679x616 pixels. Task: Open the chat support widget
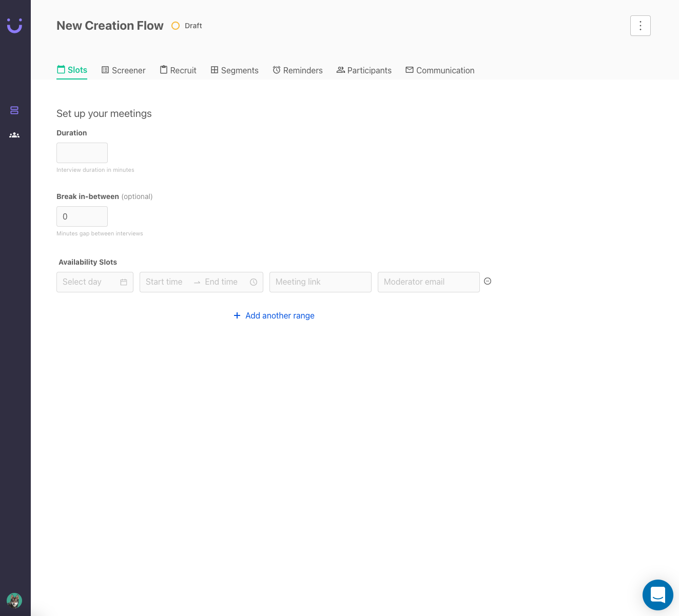[657, 595]
